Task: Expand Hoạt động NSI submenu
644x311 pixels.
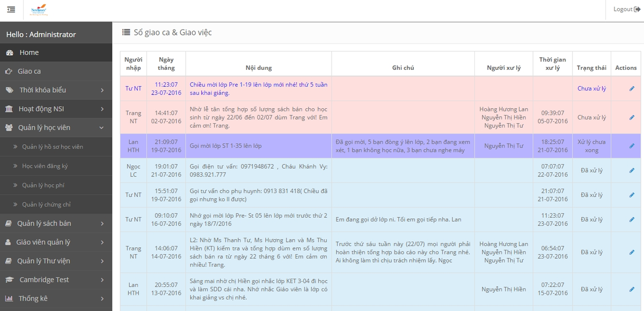Action: (x=102, y=109)
